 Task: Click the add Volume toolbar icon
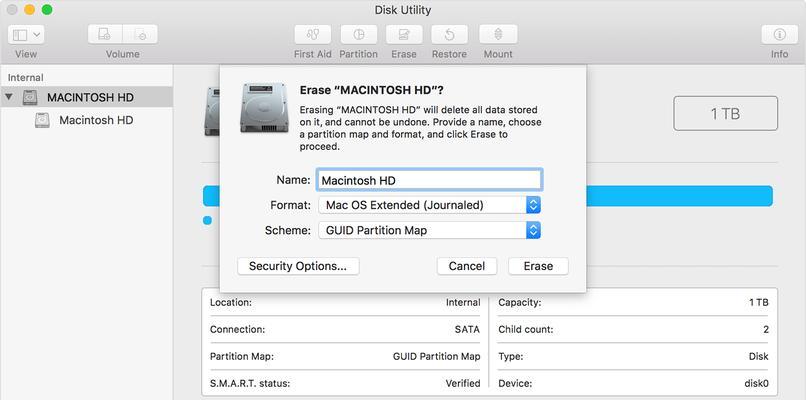coord(105,34)
